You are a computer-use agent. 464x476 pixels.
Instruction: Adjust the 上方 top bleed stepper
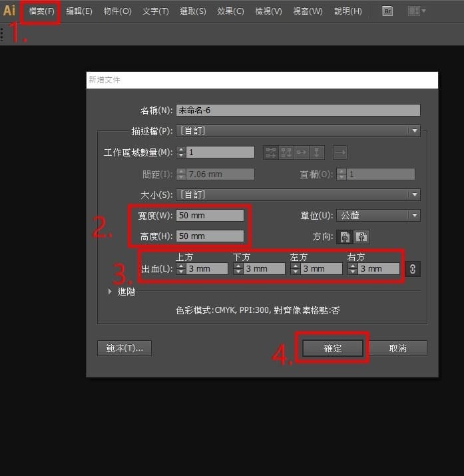click(x=181, y=269)
